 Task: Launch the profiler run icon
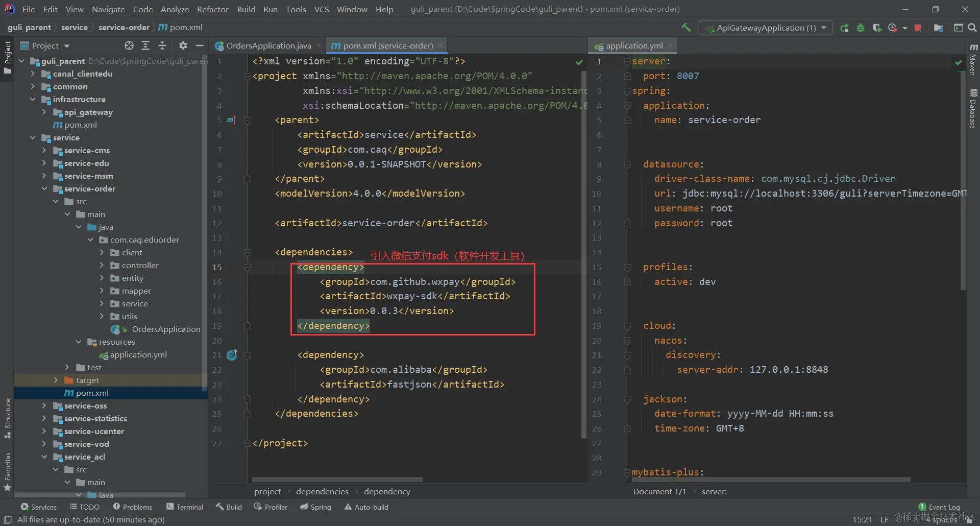pyautogui.click(x=893, y=28)
